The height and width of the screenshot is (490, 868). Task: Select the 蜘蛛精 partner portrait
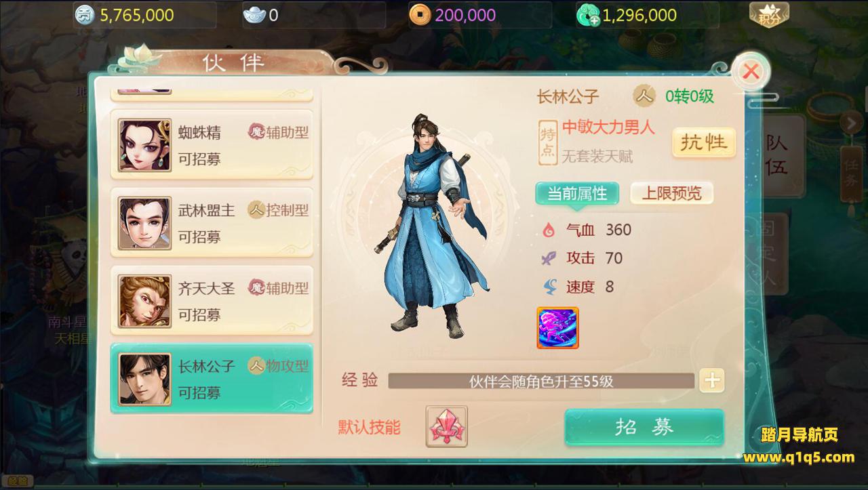click(144, 146)
